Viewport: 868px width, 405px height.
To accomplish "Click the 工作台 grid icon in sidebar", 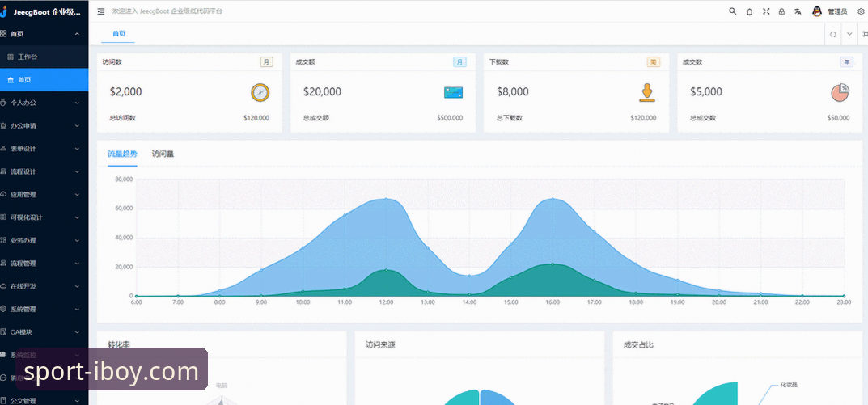I will 10,57.
